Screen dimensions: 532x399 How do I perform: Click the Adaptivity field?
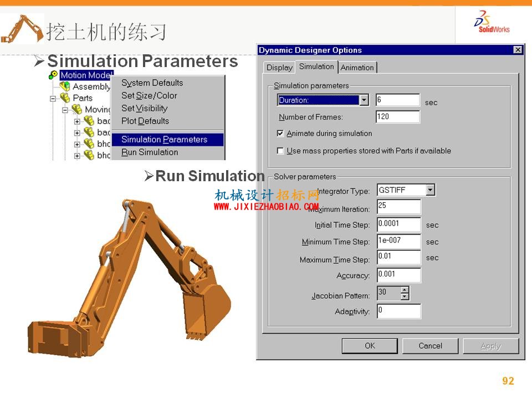[399, 311]
